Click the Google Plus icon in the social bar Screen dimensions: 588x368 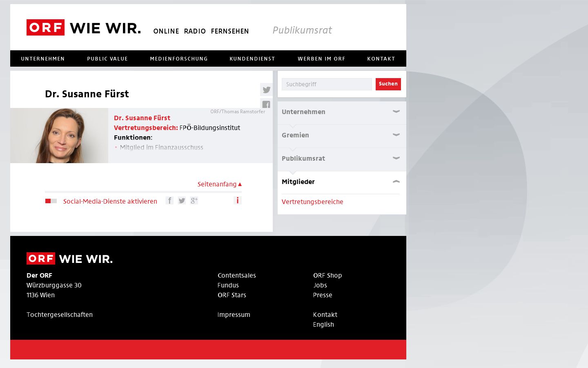(194, 200)
